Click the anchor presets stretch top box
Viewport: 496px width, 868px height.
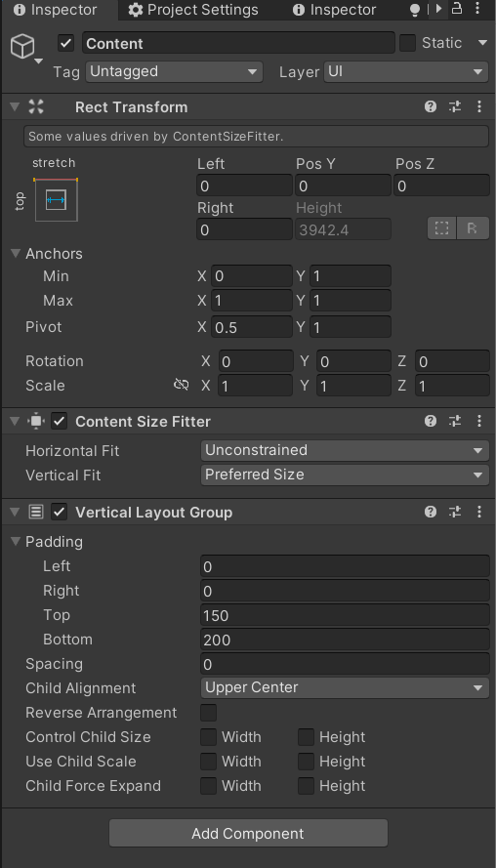click(56, 200)
